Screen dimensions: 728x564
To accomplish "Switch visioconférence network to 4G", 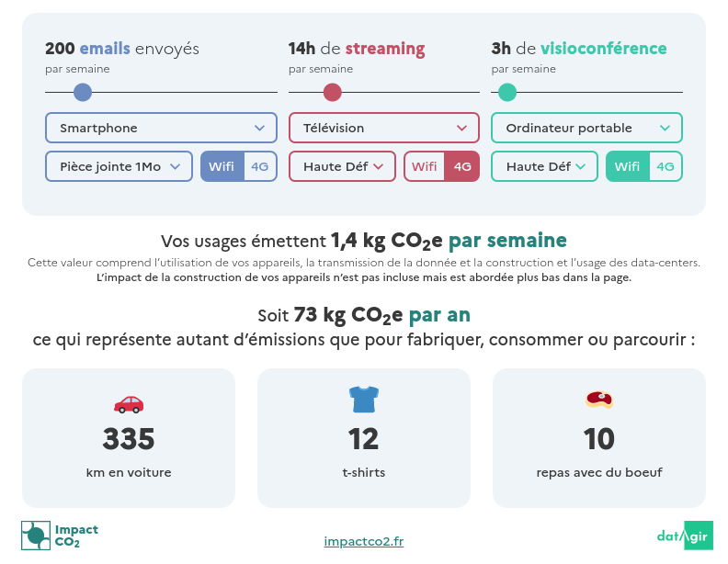I will click(665, 166).
